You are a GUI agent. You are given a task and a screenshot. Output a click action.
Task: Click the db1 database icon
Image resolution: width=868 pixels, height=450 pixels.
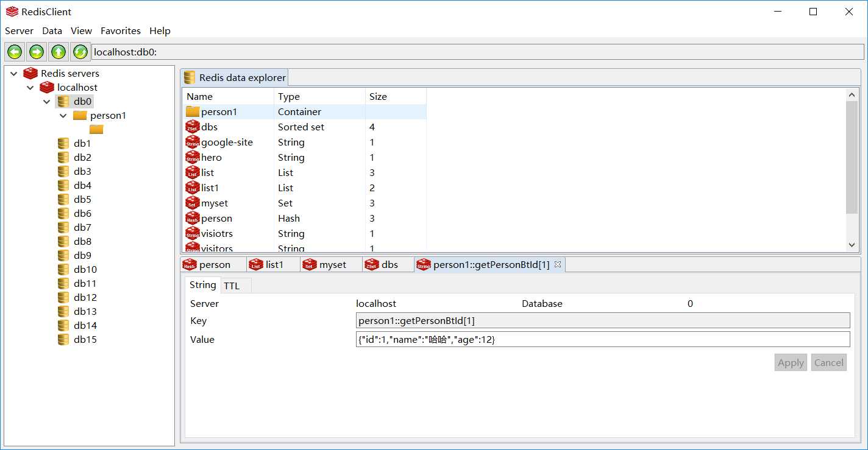[x=63, y=143]
